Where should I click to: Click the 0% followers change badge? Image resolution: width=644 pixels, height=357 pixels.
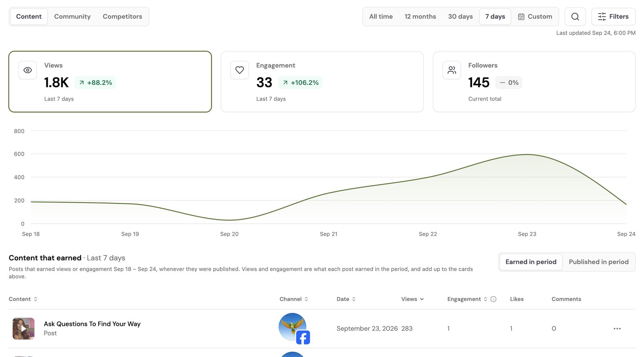pos(509,83)
